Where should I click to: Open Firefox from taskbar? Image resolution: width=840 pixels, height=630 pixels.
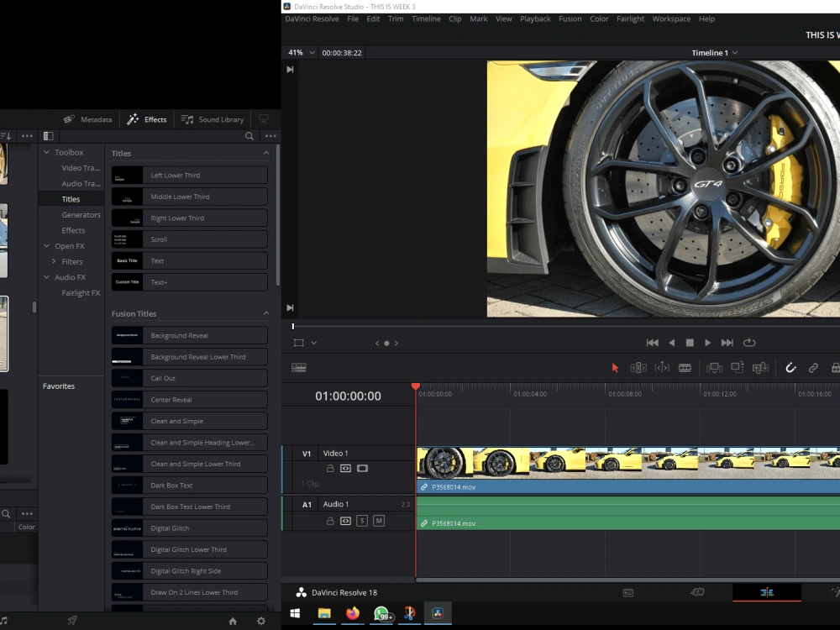pyautogui.click(x=353, y=613)
